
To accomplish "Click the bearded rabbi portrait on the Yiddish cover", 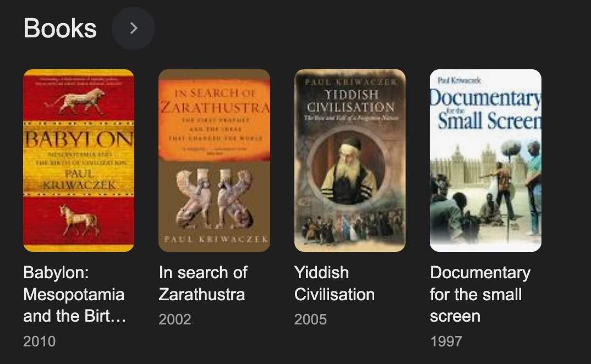I will click(x=349, y=168).
